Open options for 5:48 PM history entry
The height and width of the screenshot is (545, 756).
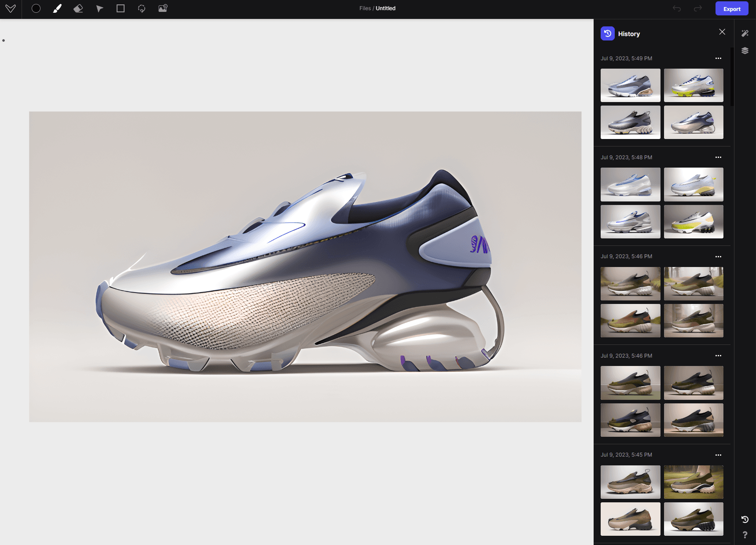point(718,157)
